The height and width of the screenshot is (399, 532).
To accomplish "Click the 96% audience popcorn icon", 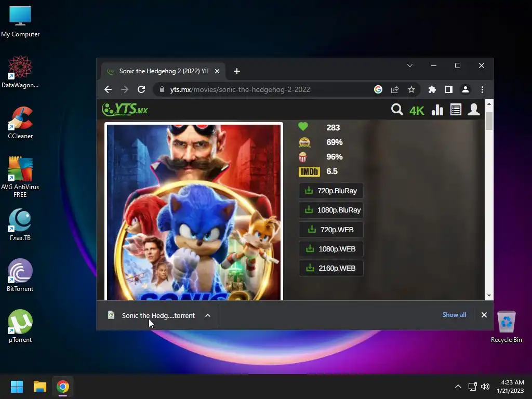I will [x=303, y=157].
